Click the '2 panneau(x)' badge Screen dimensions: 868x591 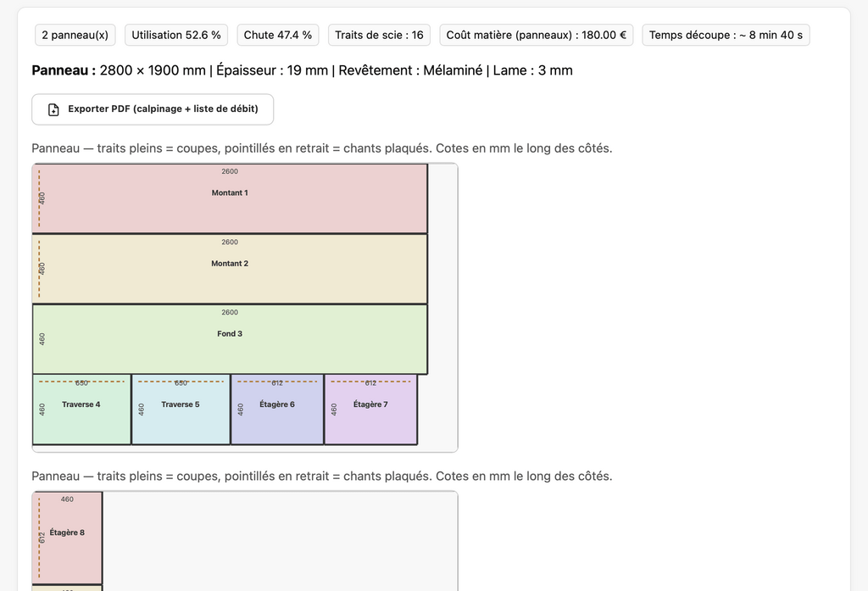[75, 35]
